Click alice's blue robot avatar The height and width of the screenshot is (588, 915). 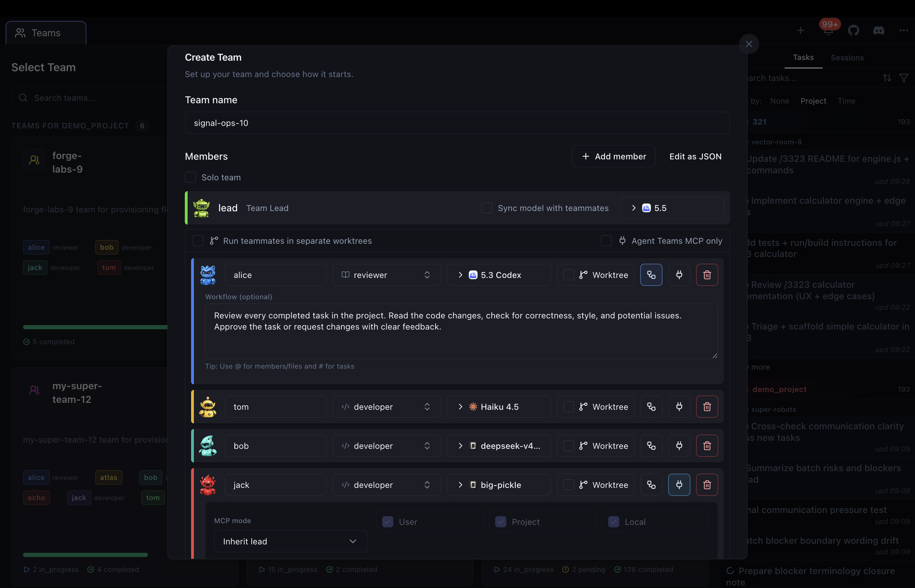[x=208, y=275]
